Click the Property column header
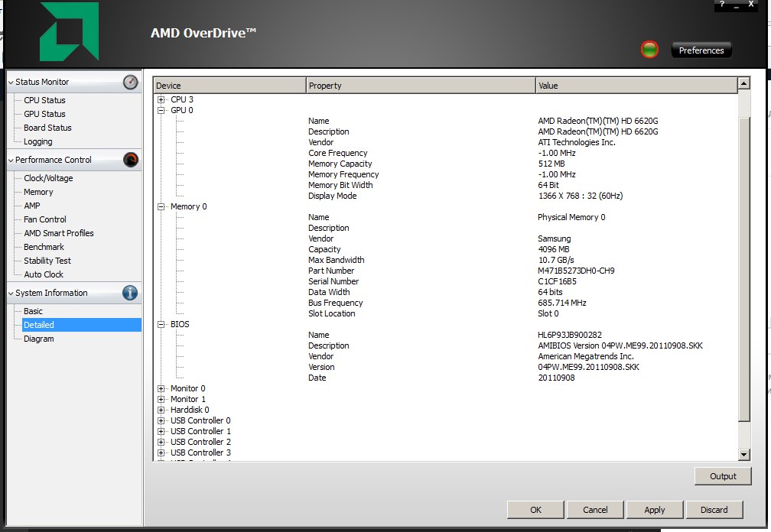Image resolution: width=771 pixels, height=532 pixels. [x=421, y=86]
